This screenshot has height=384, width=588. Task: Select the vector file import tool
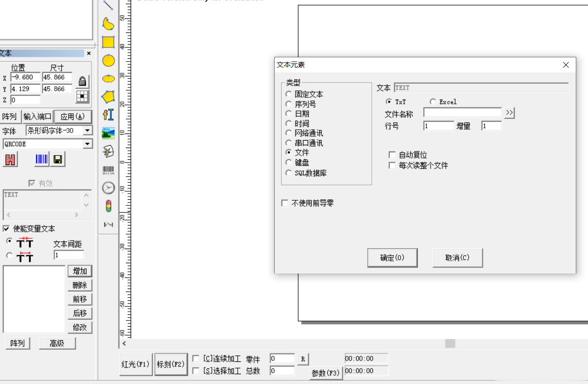tap(108, 151)
